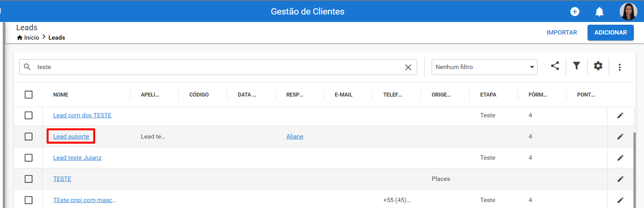Image resolution: width=644 pixels, height=208 pixels.
Task: Sort by the ETAPA column header
Action: pos(488,95)
